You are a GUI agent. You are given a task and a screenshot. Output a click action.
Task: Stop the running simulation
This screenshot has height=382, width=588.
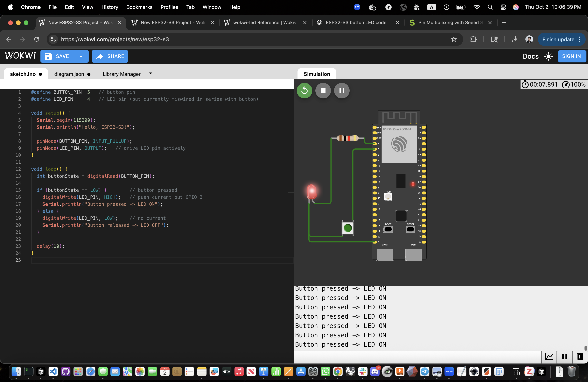(323, 91)
